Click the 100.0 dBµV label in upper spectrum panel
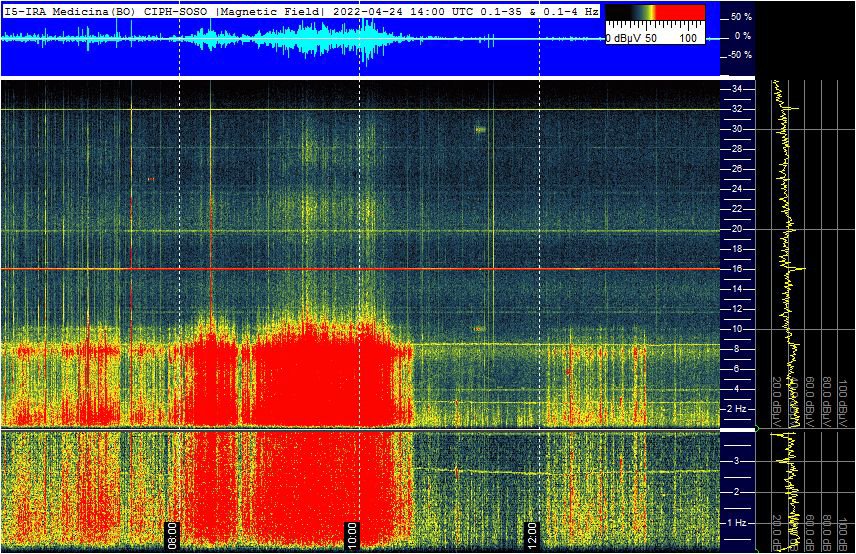Screen dimensions: 856x554 (x=843, y=396)
